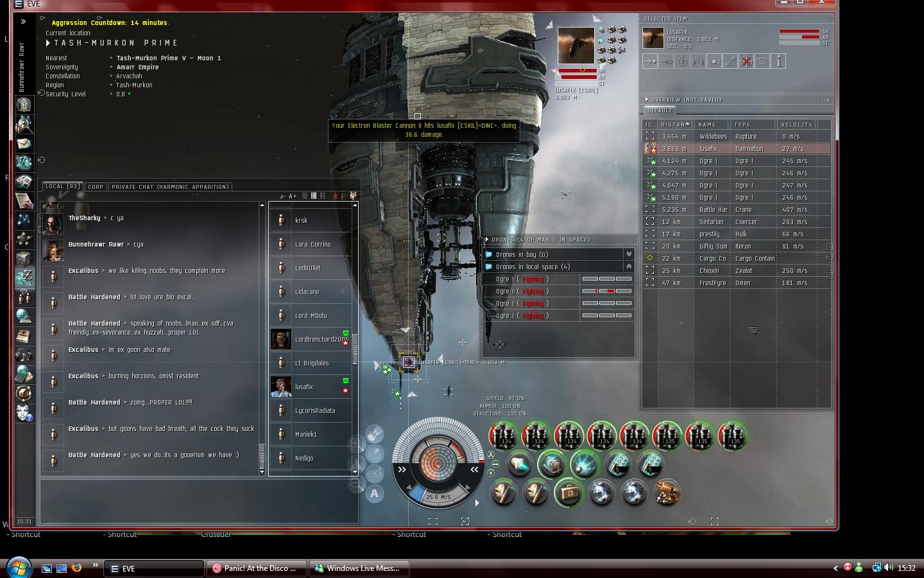Increase chat font size with A+ button
This screenshot has width=924, height=578.
click(x=293, y=196)
